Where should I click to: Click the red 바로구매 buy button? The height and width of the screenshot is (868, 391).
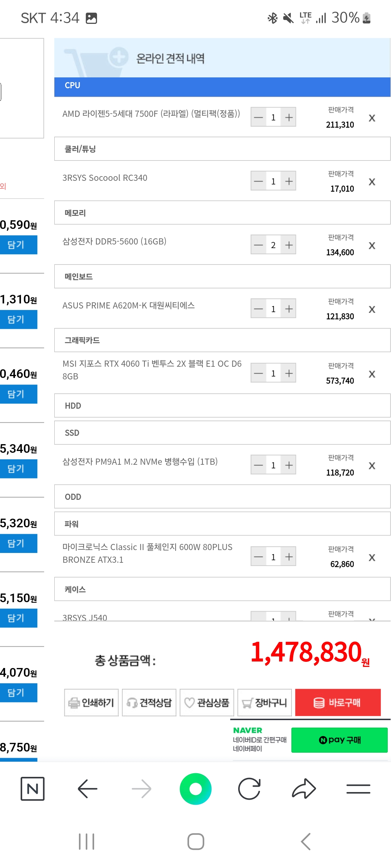pyautogui.click(x=338, y=702)
